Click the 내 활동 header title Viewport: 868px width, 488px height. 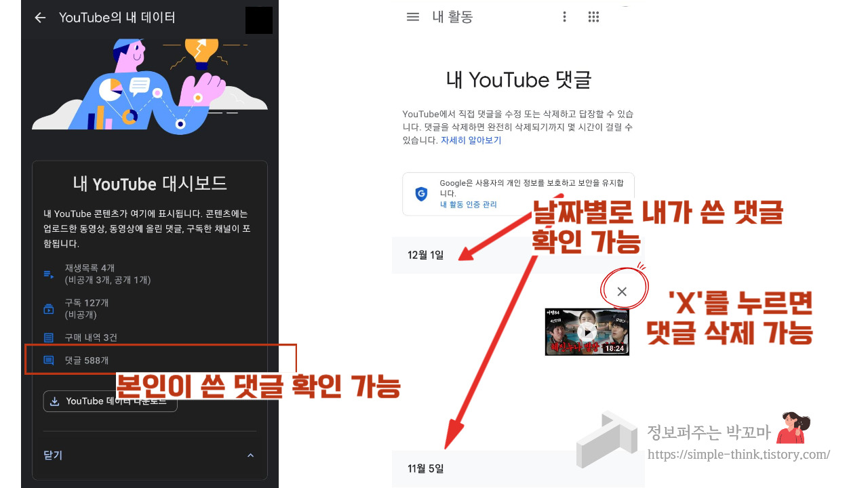(452, 17)
